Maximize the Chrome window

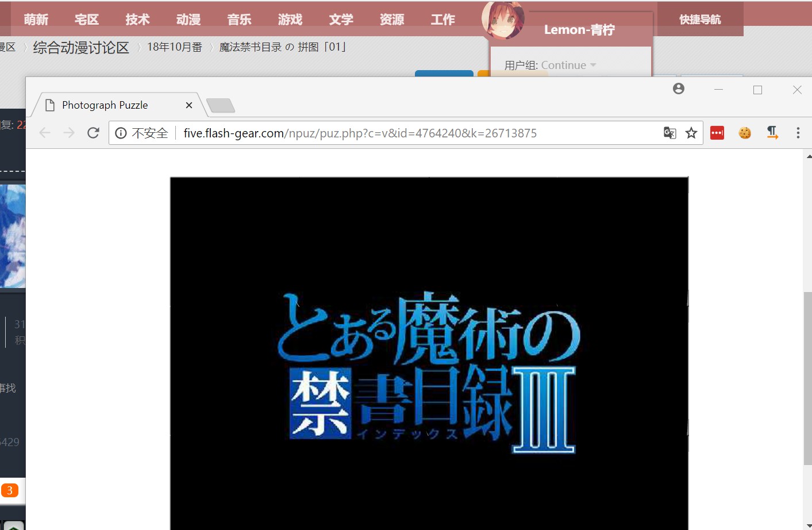point(757,90)
